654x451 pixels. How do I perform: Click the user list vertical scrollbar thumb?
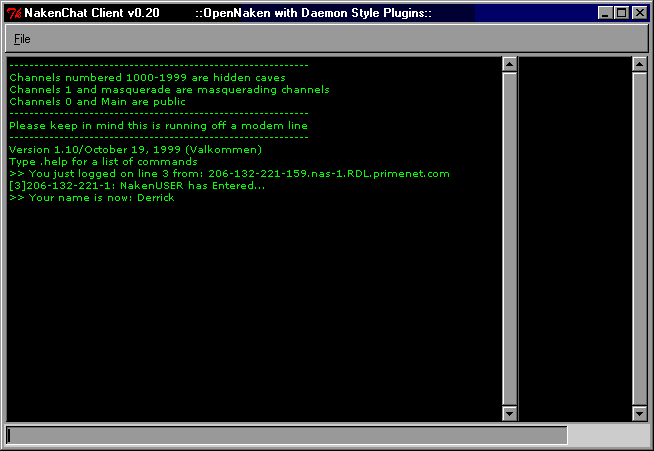[639, 239]
